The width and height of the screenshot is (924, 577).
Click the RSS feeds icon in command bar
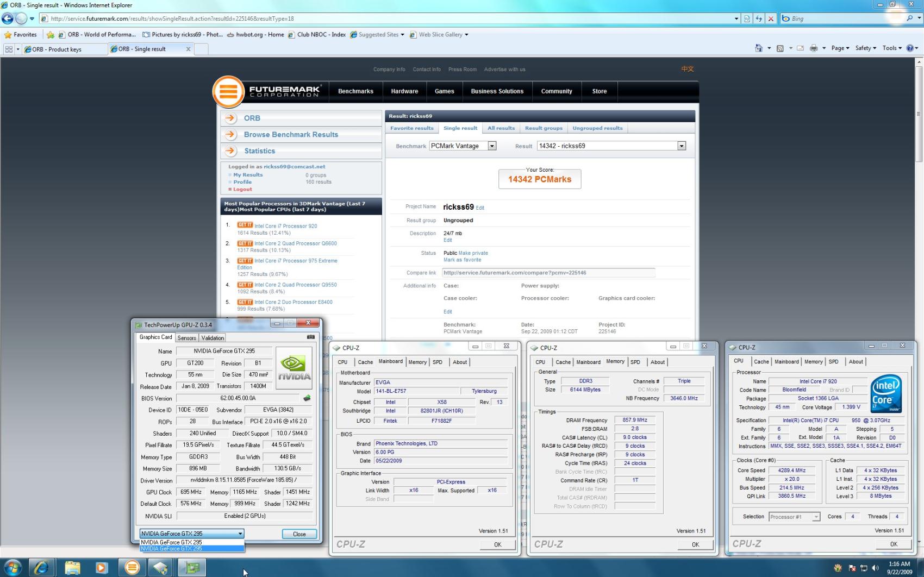coord(780,48)
